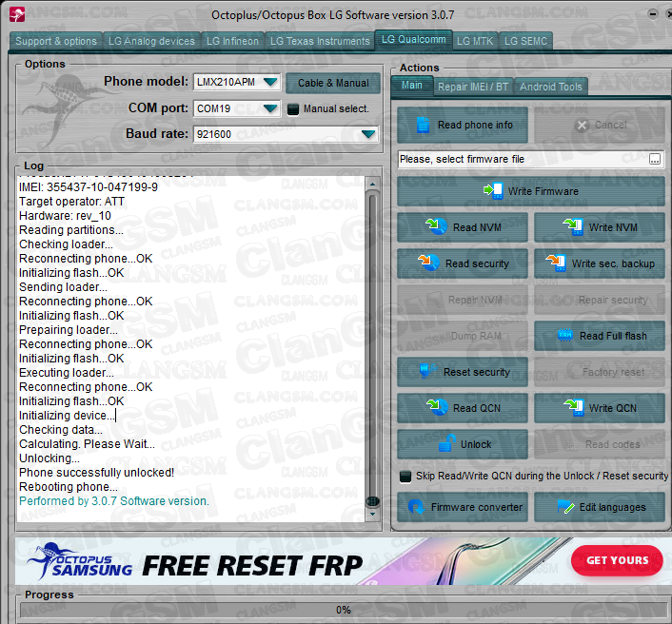Image resolution: width=672 pixels, height=624 pixels.
Task: Expand the Baud rate dropdown
Action: (368, 134)
